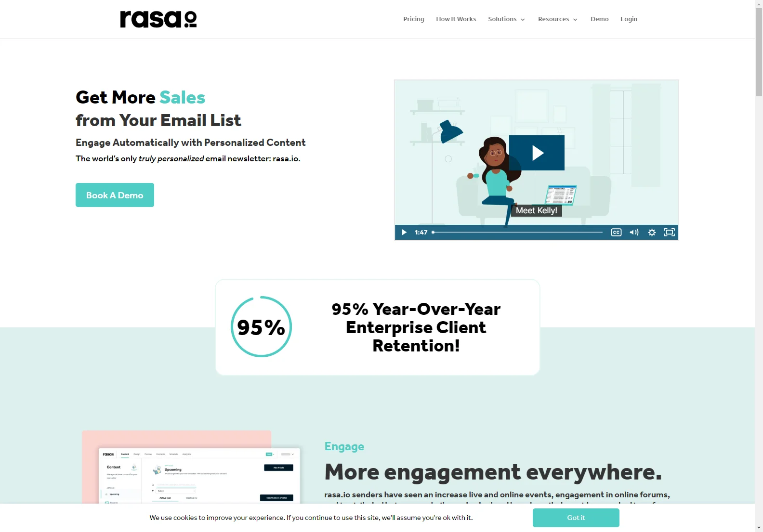This screenshot has height=532, width=763.
Task: Click the page vertical scrollbar thumb
Action: click(x=759, y=52)
